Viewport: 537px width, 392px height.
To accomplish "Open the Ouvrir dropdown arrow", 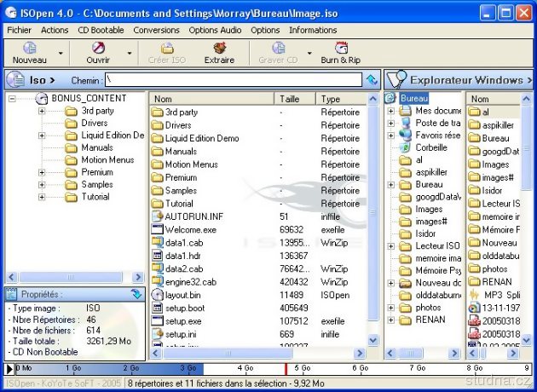I will click(129, 54).
